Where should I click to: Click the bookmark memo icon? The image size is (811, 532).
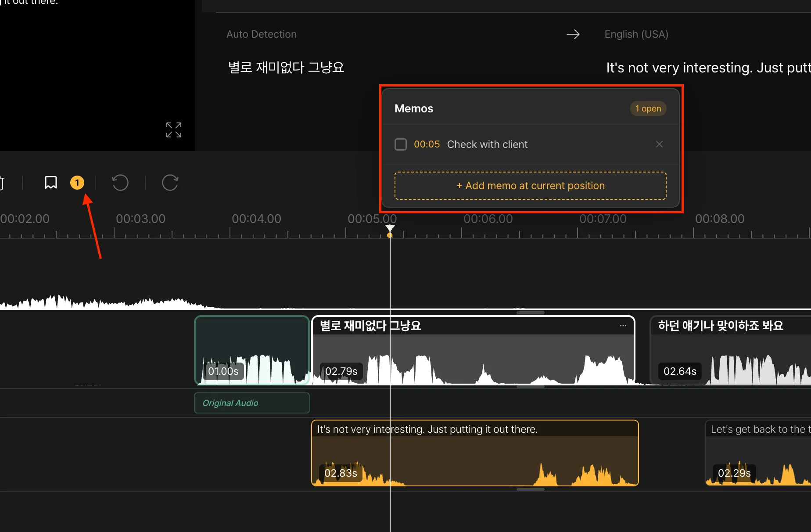coord(51,183)
